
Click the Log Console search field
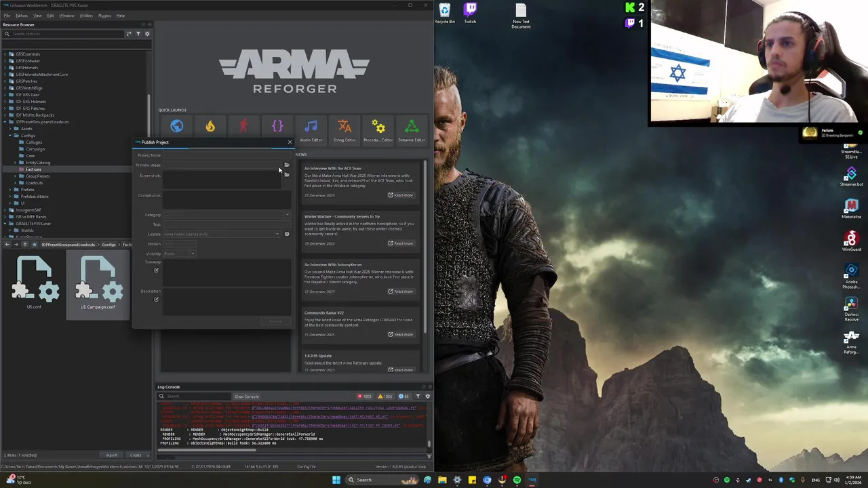[194, 396]
